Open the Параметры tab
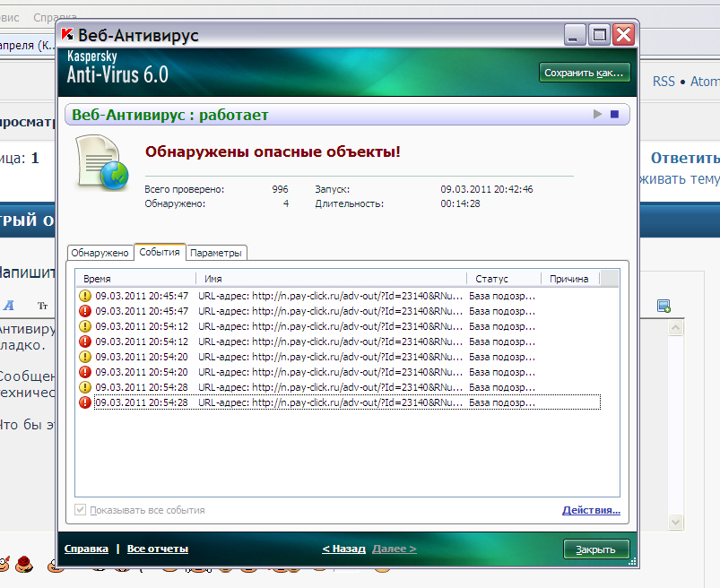This screenshot has height=588, width=720. click(x=216, y=253)
